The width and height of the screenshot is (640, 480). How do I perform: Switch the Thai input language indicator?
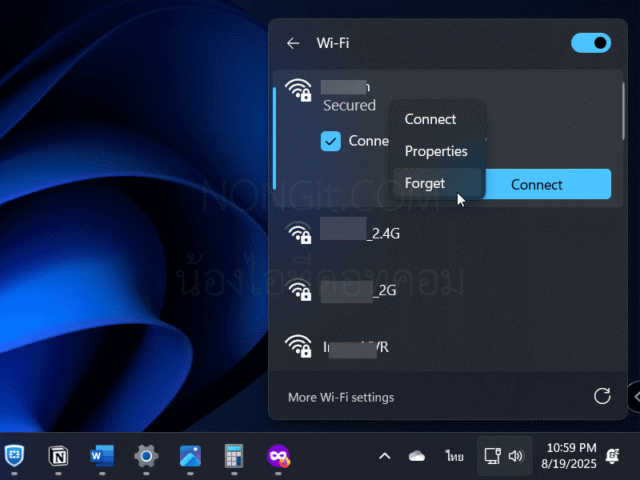454,456
